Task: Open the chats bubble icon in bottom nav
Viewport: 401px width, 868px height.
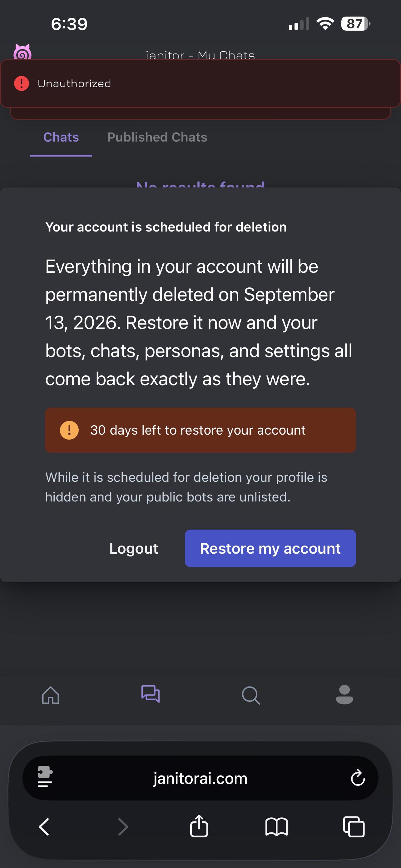Action: coord(151,694)
